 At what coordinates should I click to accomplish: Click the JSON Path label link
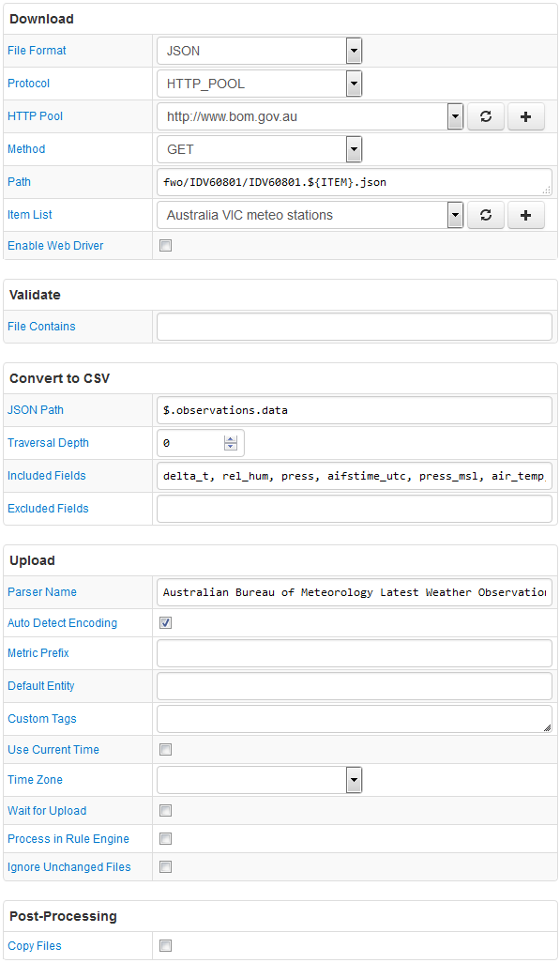click(36, 409)
